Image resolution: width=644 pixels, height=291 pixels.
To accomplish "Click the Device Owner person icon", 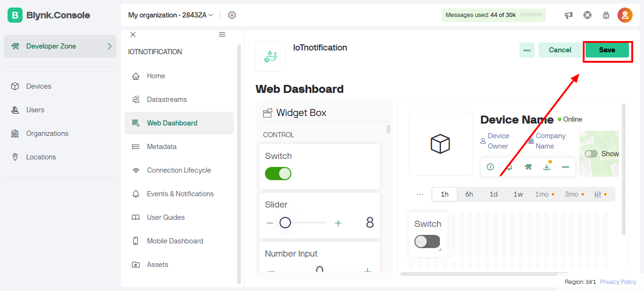I will pos(483,141).
